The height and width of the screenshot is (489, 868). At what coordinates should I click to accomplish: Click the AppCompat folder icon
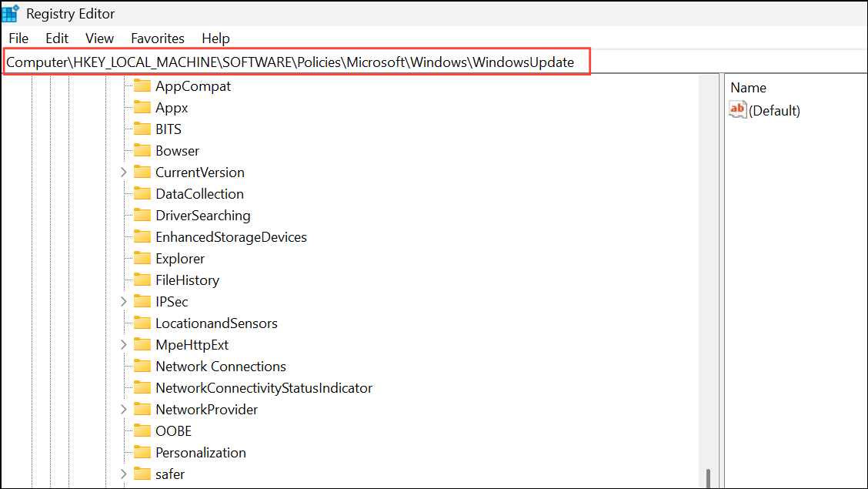pyautogui.click(x=142, y=86)
